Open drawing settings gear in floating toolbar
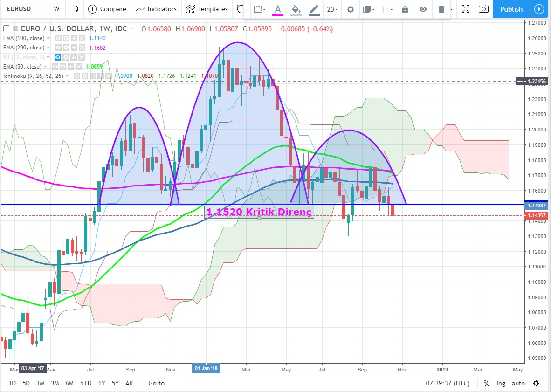551x392 pixels. point(351,9)
